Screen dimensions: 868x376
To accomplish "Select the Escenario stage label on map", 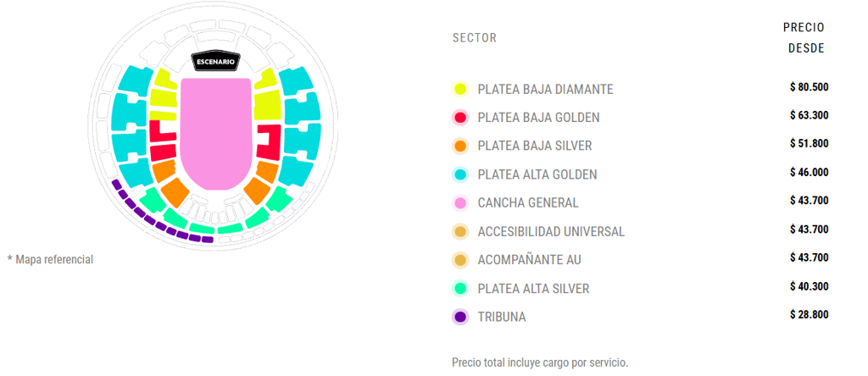I will tap(215, 62).
